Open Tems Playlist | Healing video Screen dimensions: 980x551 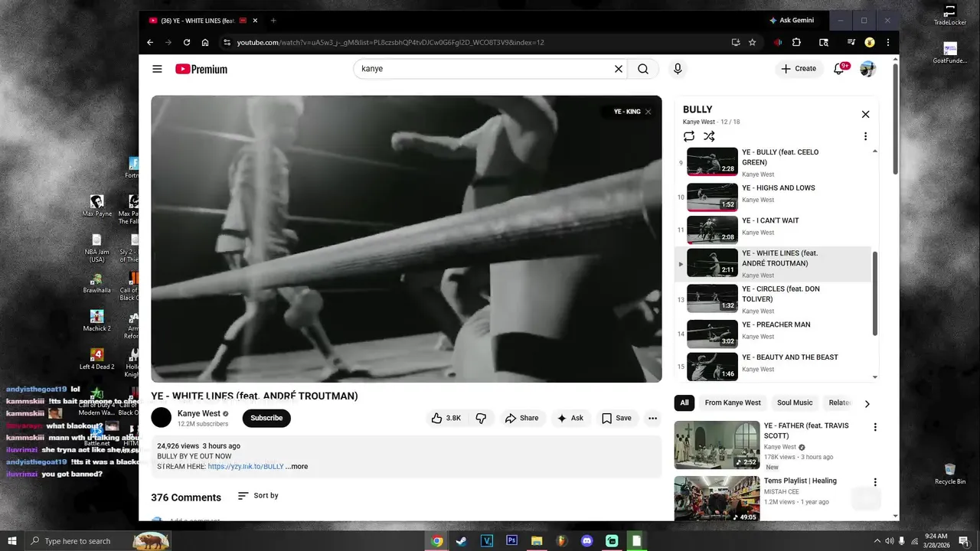[x=717, y=499]
